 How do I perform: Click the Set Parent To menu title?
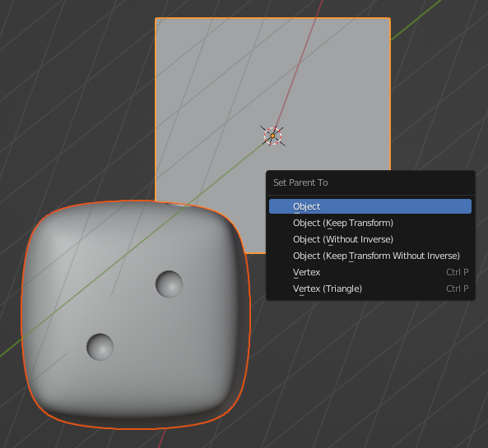(x=300, y=182)
